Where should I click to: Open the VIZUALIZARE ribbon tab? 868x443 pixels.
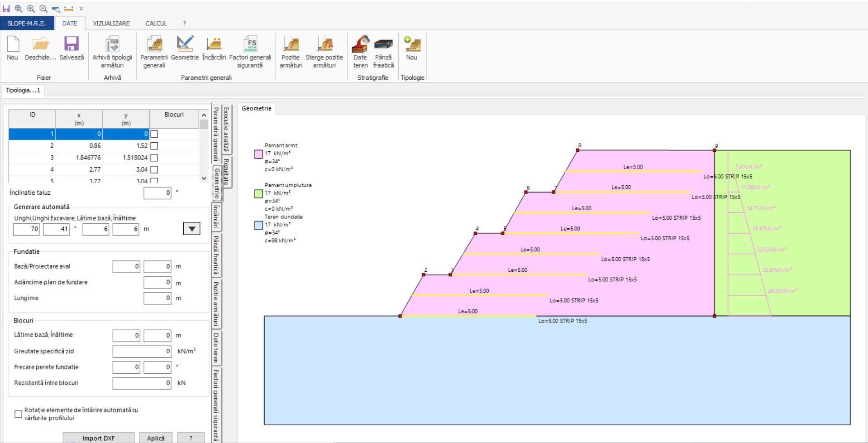(x=111, y=23)
